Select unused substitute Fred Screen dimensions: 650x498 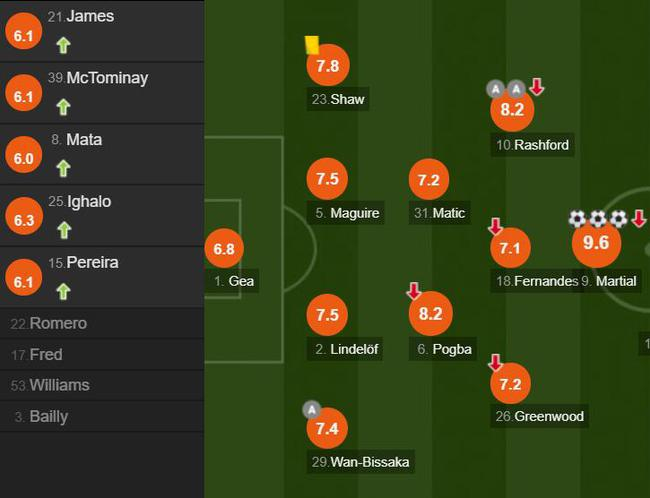[102, 355]
